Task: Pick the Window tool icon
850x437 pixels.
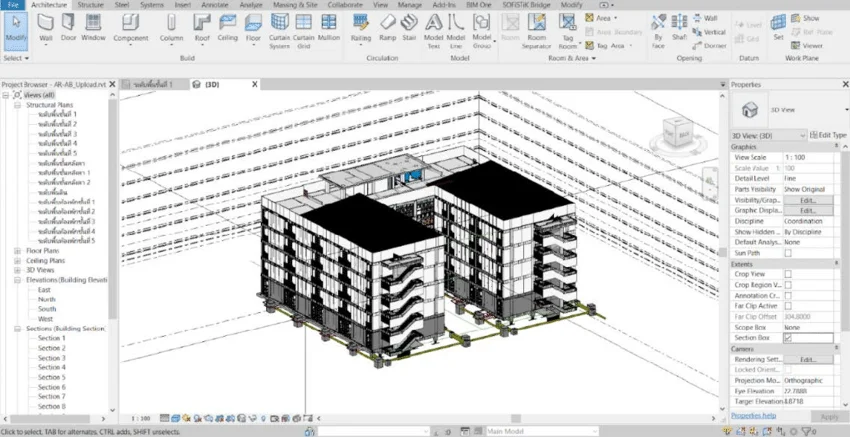Action: pos(93,29)
